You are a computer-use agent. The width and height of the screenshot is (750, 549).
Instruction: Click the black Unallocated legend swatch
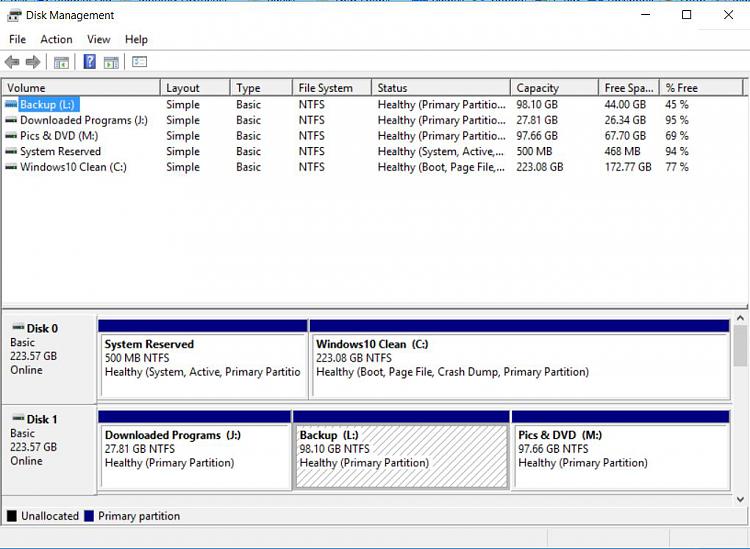[x=12, y=516]
